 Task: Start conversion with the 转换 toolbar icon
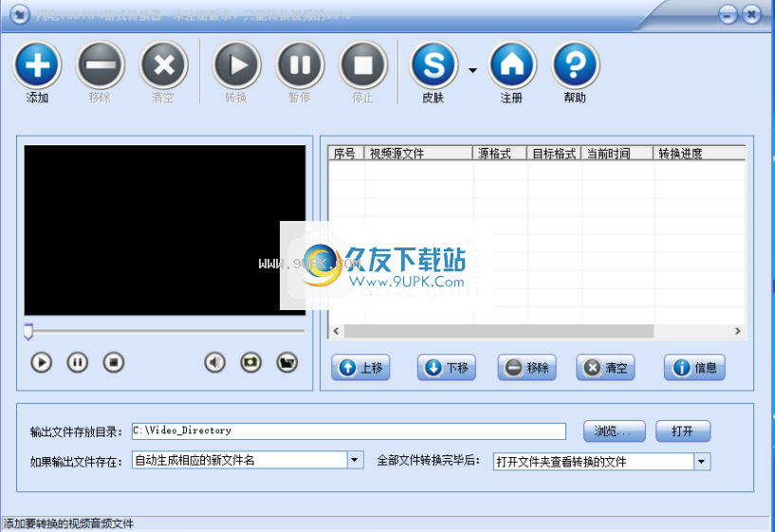pos(237,65)
